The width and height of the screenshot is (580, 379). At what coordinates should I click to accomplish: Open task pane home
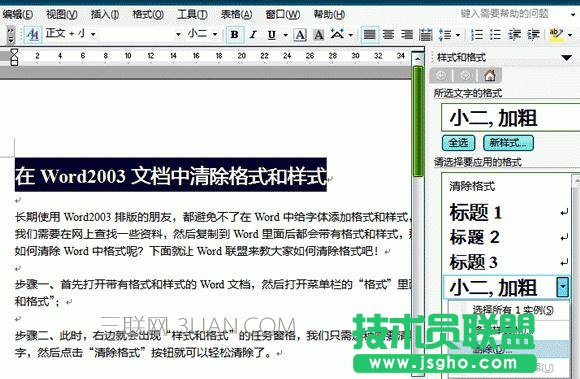490,76
